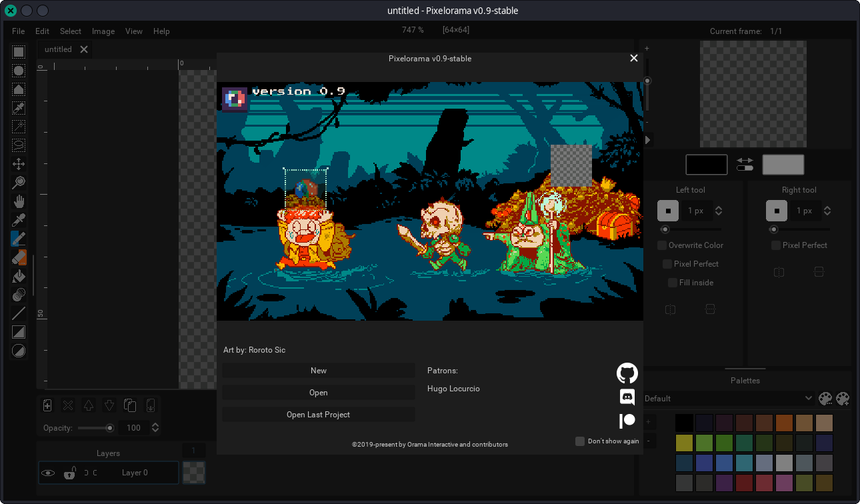Select the Magic Wand tool
Screen dimensions: 860x504
pyautogui.click(x=19, y=127)
